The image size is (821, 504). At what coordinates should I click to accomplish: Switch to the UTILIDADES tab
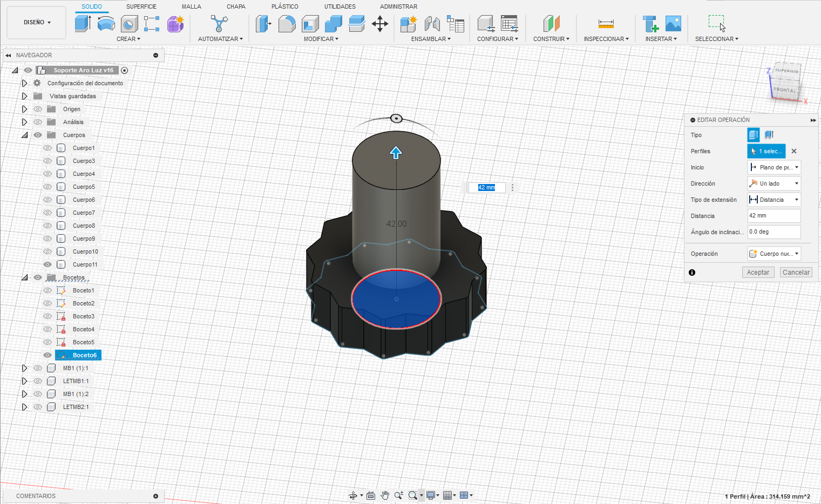[340, 6]
